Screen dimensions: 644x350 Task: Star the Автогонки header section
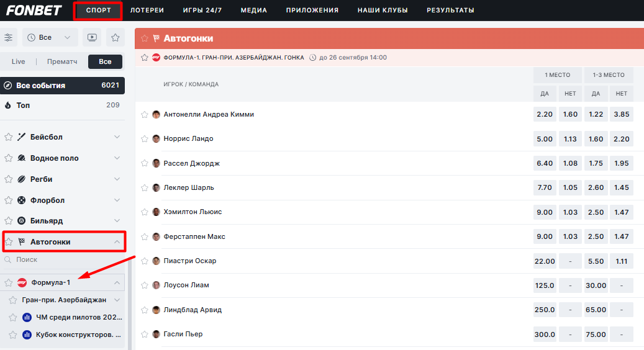(x=145, y=38)
